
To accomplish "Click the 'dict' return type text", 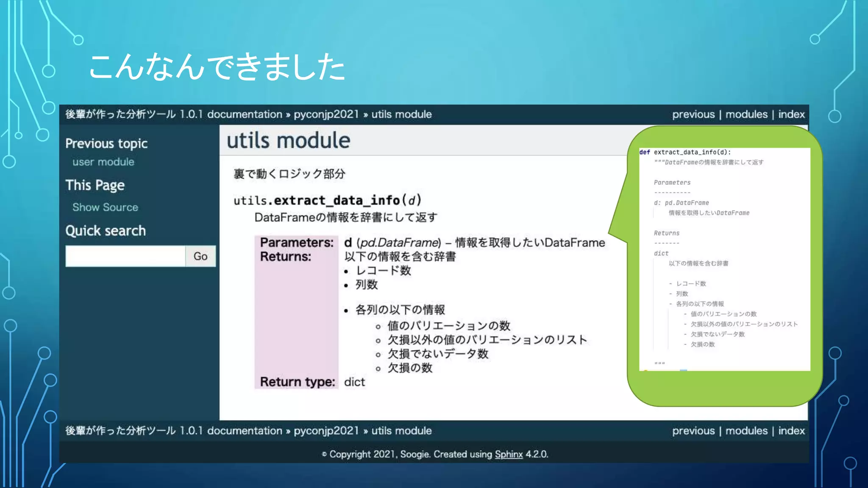I will tap(354, 382).
